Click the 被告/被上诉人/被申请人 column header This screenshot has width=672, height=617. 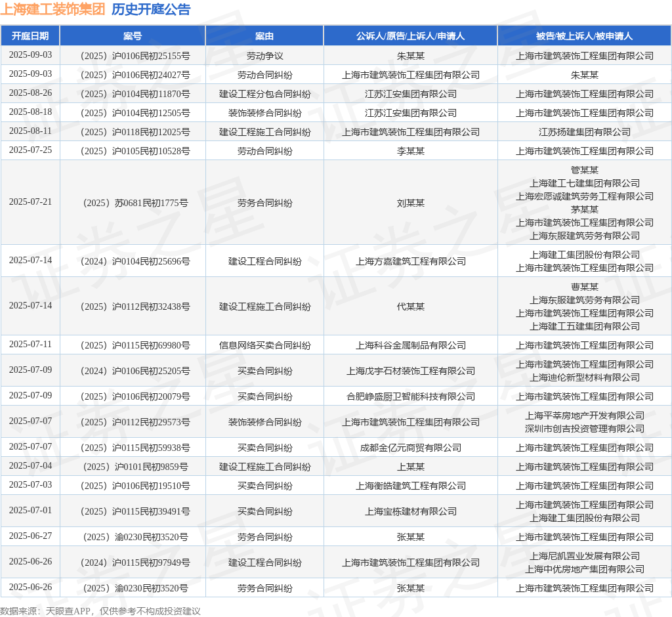point(584,36)
